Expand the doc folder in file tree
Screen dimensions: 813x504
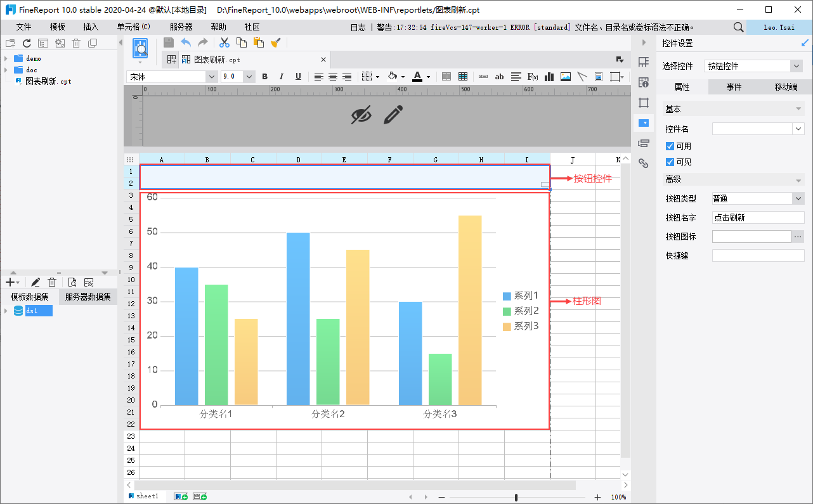[x=6, y=70]
